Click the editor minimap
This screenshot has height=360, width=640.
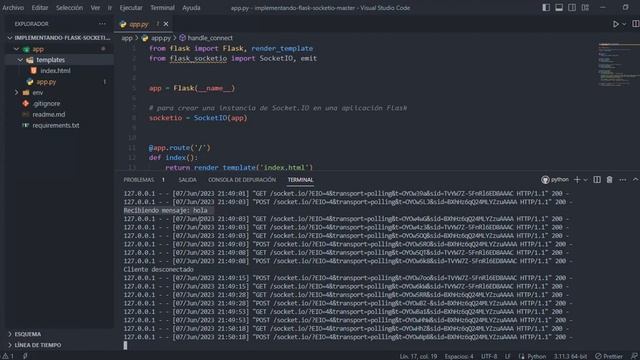click(x=618, y=65)
